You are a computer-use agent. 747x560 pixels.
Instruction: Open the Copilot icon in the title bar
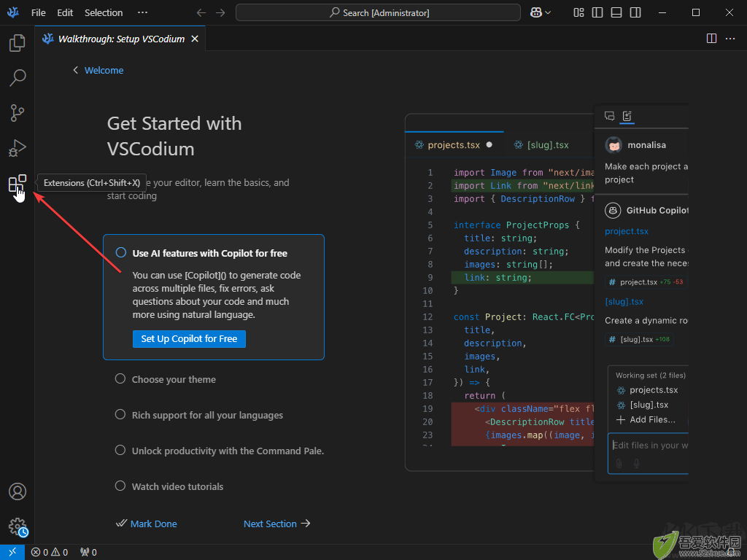[536, 13]
